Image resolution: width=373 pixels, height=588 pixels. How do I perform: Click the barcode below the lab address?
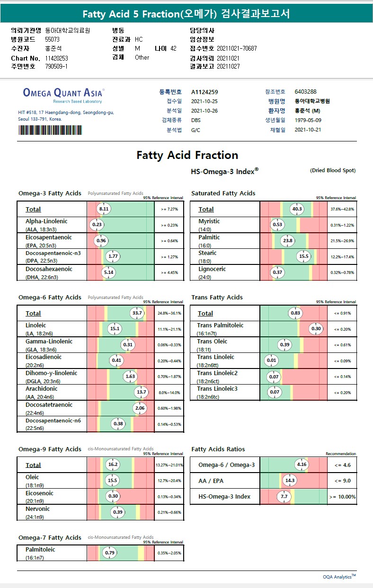point(50,131)
